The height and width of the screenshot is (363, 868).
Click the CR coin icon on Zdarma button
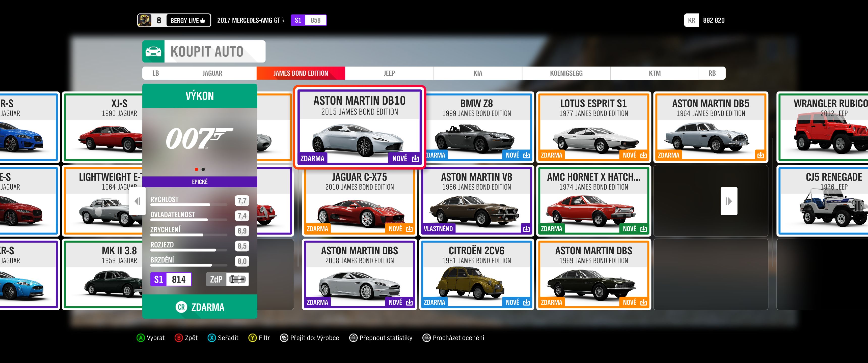[x=181, y=307]
